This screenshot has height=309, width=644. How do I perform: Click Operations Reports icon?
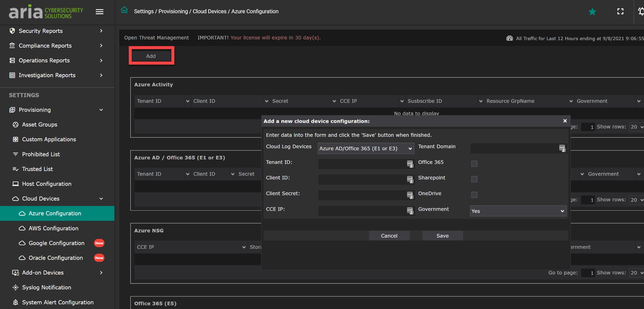pos(12,60)
